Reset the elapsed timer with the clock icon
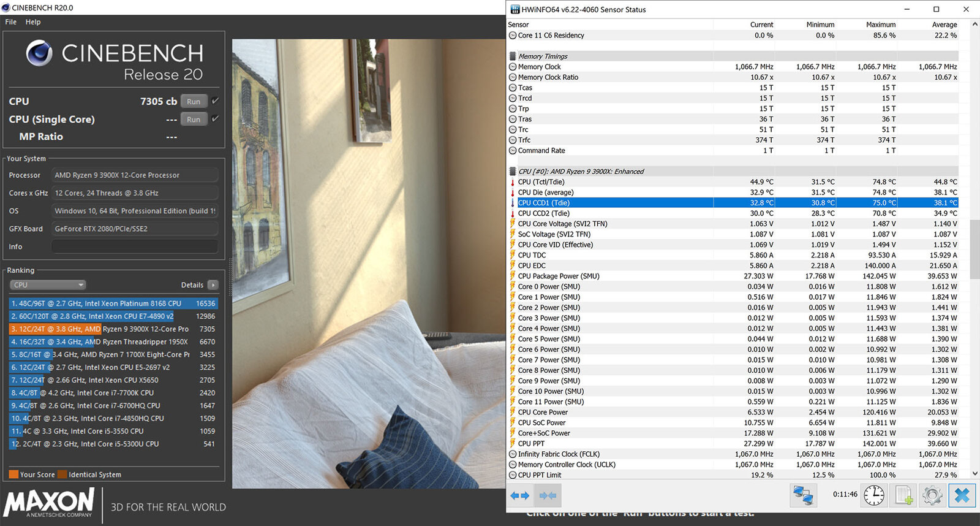This screenshot has width=980, height=526. (x=874, y=495)
